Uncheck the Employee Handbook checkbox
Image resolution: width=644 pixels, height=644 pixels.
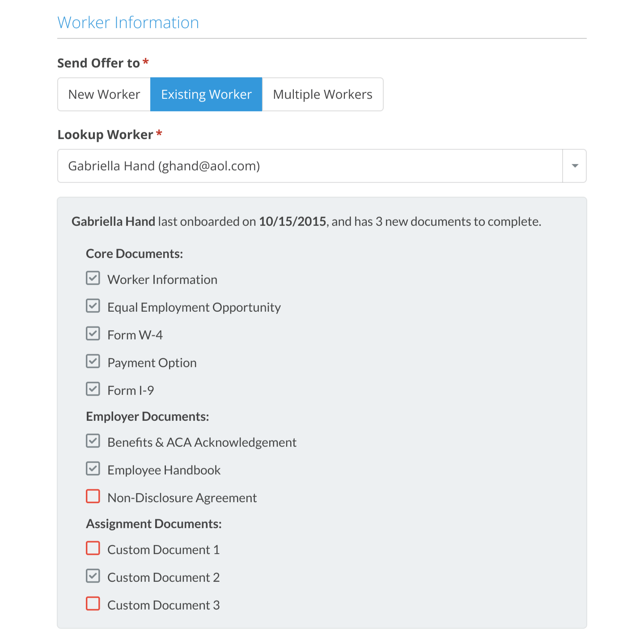click(x=93, y=469)
